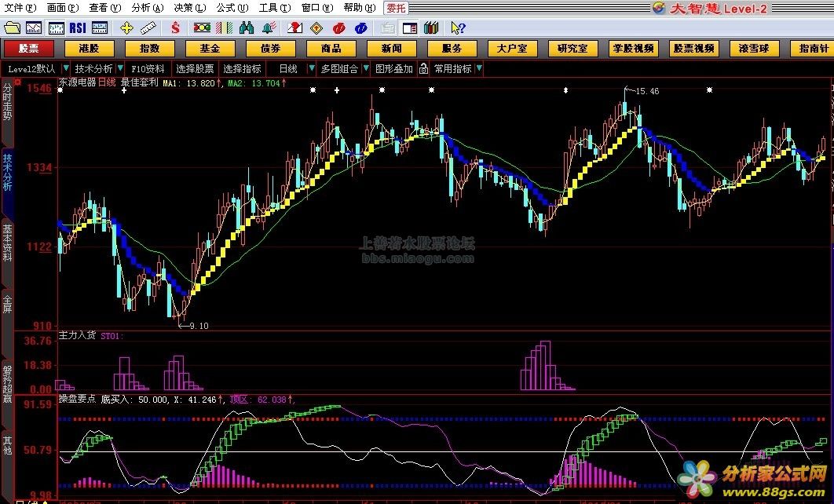This screenshot has height=504, width=834.
Task: Click the red 股票 button
Action: pyautogui.click(x=29, y=48)
